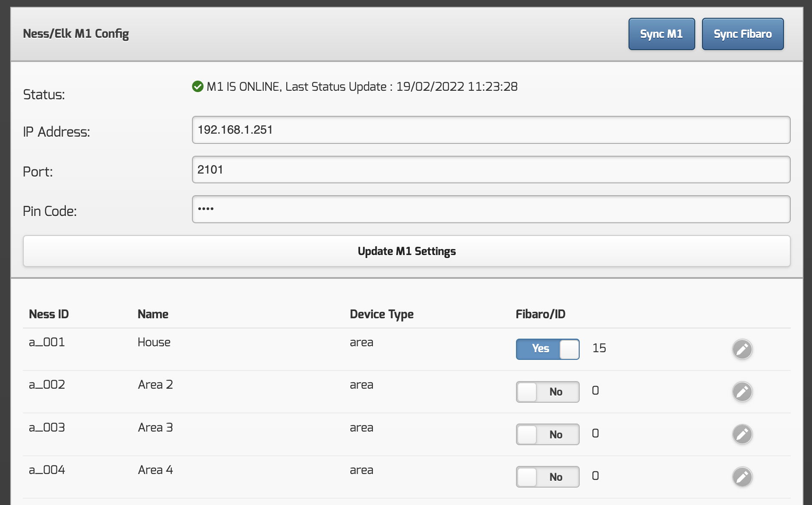812x505 pixels.
Task: Click the M1 IS ONLINE status text
Action: 362,87
